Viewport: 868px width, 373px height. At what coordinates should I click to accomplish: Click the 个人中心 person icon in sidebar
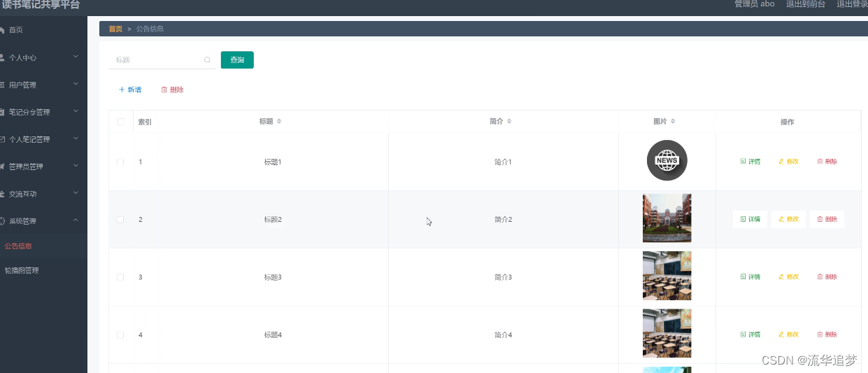click(2, 57)
